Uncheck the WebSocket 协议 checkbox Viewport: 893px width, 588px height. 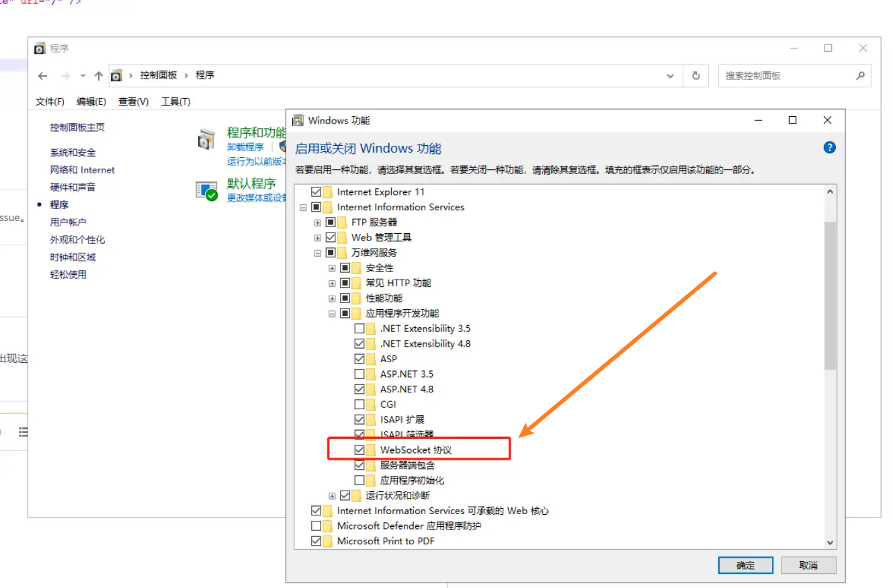[x=359, y=450]
